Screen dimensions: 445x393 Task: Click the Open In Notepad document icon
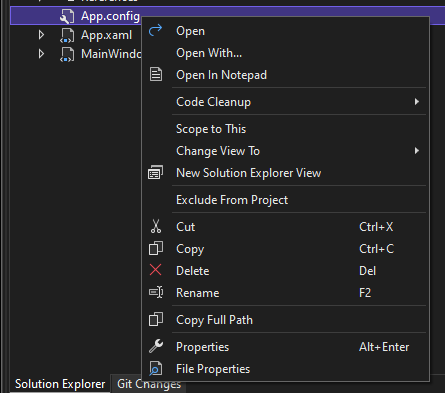click(156, 74)
